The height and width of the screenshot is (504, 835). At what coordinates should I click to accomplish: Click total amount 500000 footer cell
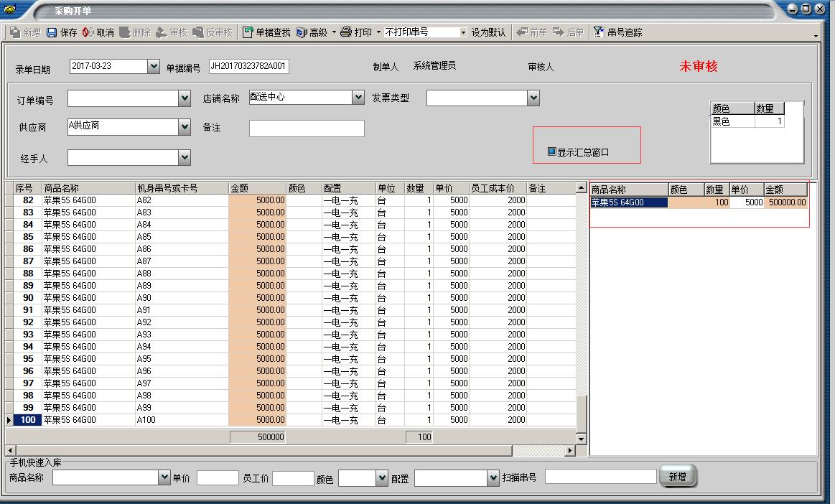point(258,437)
